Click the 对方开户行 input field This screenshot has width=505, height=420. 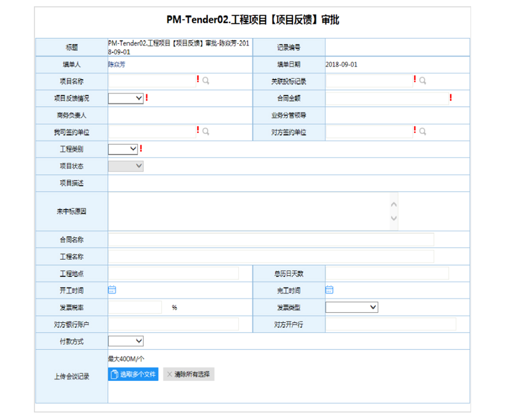[391, 324]
